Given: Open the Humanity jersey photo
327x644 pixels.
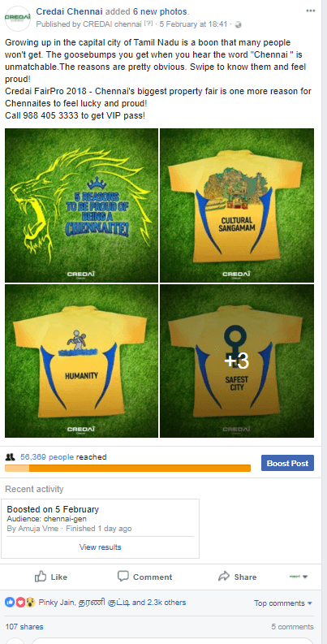Looking at the screenshot, I should point(81,361).
